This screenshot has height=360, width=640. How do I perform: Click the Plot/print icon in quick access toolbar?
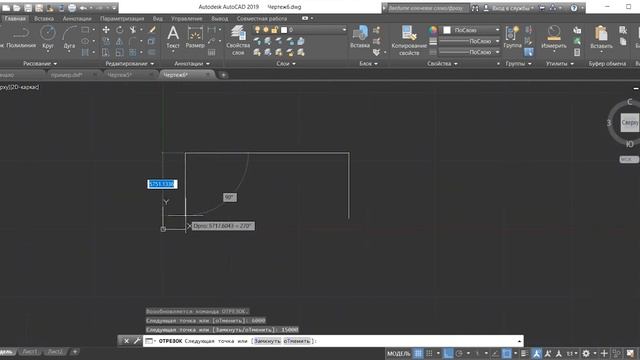click(72, 8)
